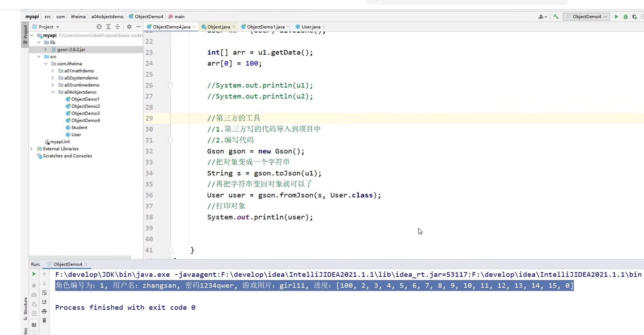
Task: Click the print icon in the Run panel
Action: pos(44,311)
